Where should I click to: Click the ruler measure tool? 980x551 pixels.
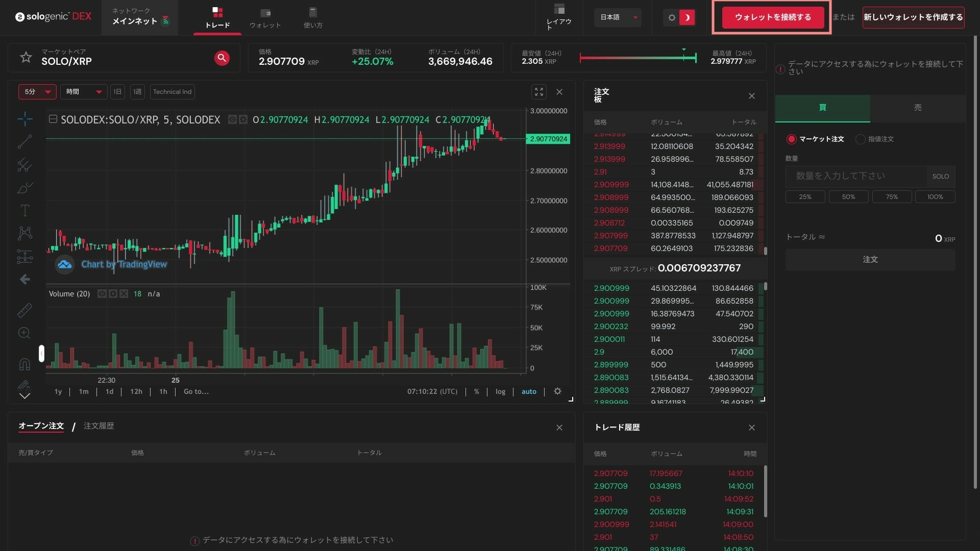click(24, 310)
